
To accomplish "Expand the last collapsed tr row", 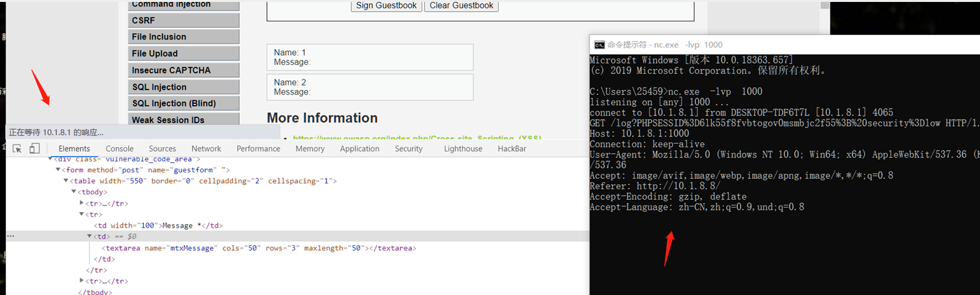I will coord(82,281).
